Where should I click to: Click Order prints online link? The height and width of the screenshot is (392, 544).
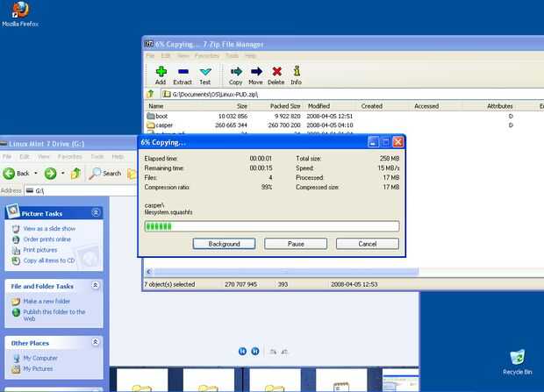[x=47, y=239]
